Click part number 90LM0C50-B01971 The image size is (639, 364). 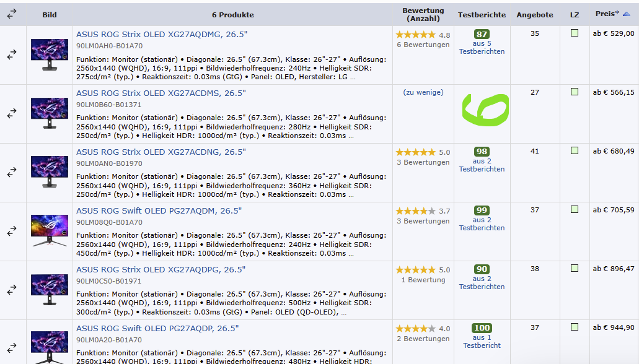(x=109, y=281)
